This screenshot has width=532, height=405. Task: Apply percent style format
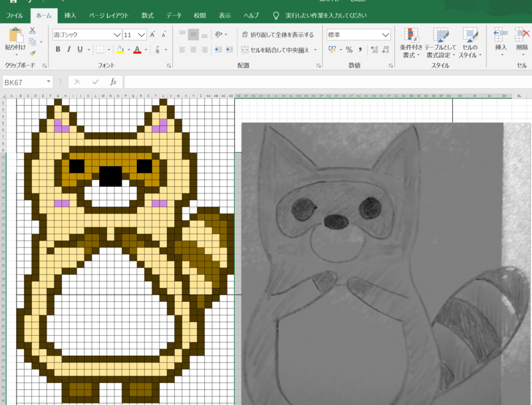click(349, 49)
